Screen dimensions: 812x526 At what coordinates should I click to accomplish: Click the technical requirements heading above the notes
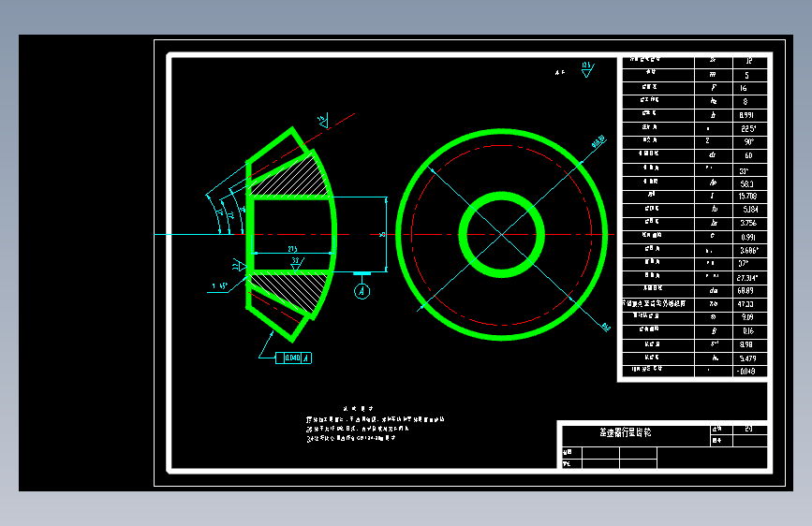[358, 408]
